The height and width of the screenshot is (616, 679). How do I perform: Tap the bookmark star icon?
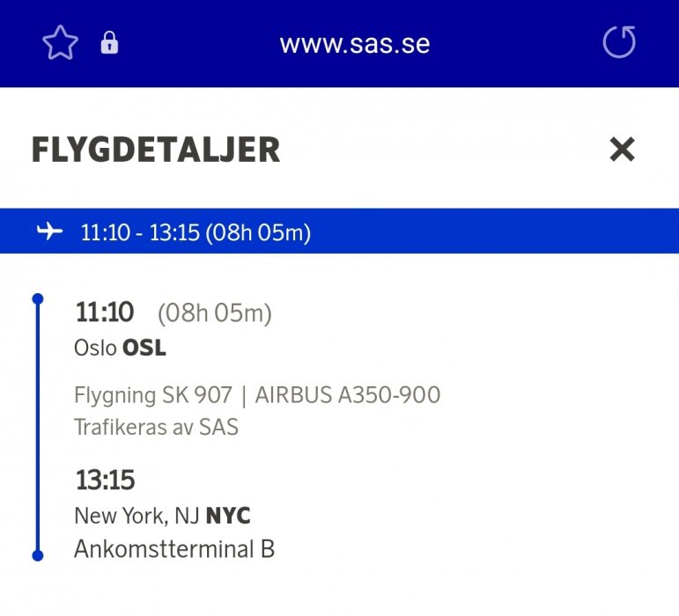(x=61, y=43)
